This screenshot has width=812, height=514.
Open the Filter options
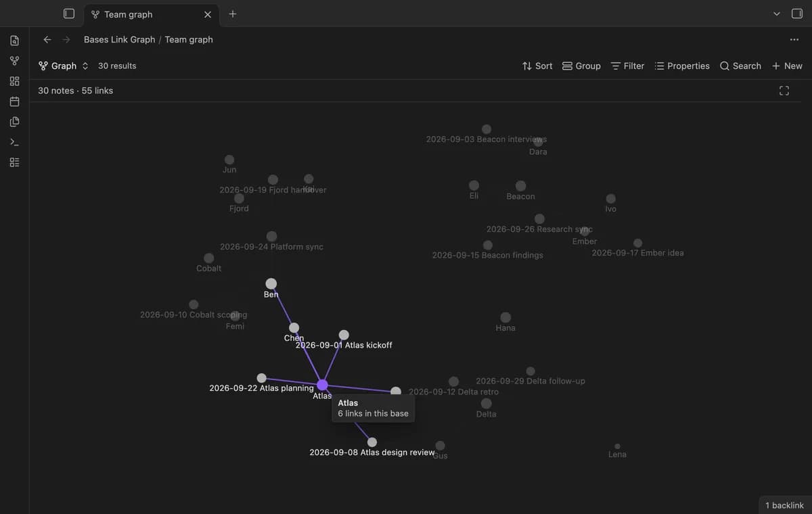(627, 66)
